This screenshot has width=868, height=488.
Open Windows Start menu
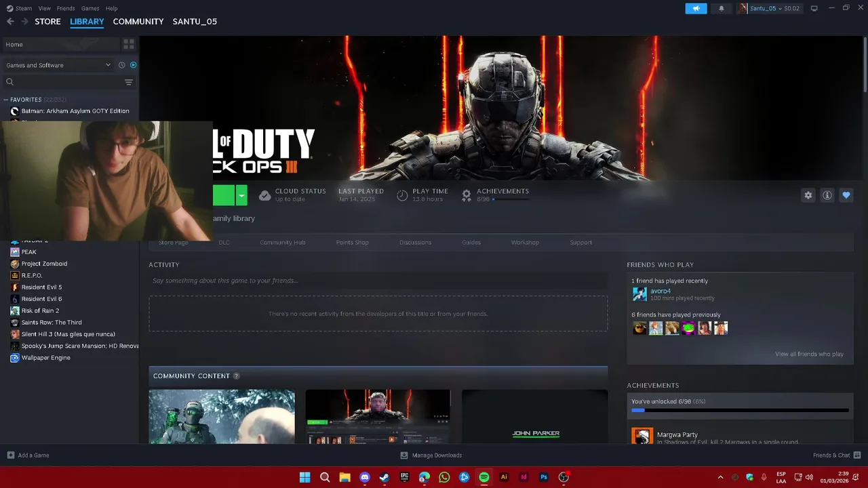point(305,477)
